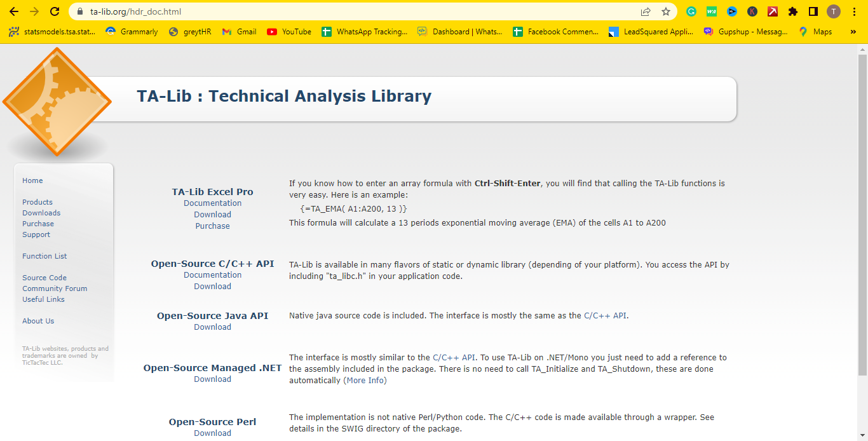Open Downloads in the sidebar
This screenshot has height=441, width=868.
pyautogui.click(x=41, y=213)
